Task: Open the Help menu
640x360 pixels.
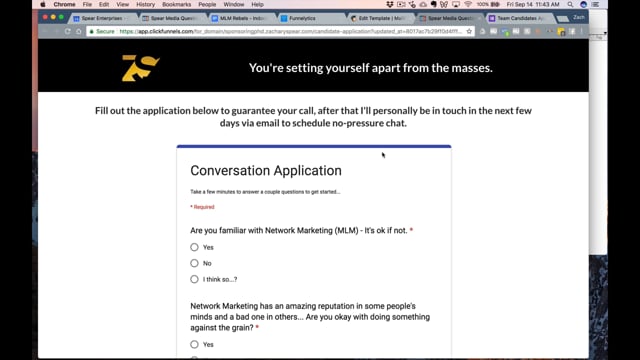Action: coord(257,4)
